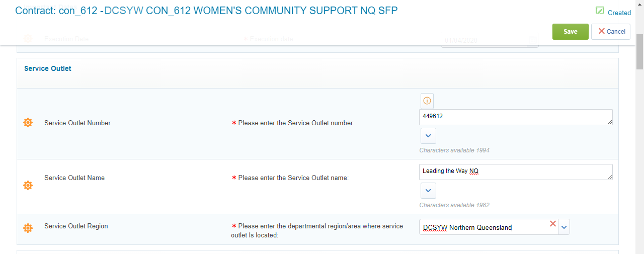This screenshot has width=644, height=254.
Task: Click resize handle of the outlet number textarea
Action: point(610,122)
